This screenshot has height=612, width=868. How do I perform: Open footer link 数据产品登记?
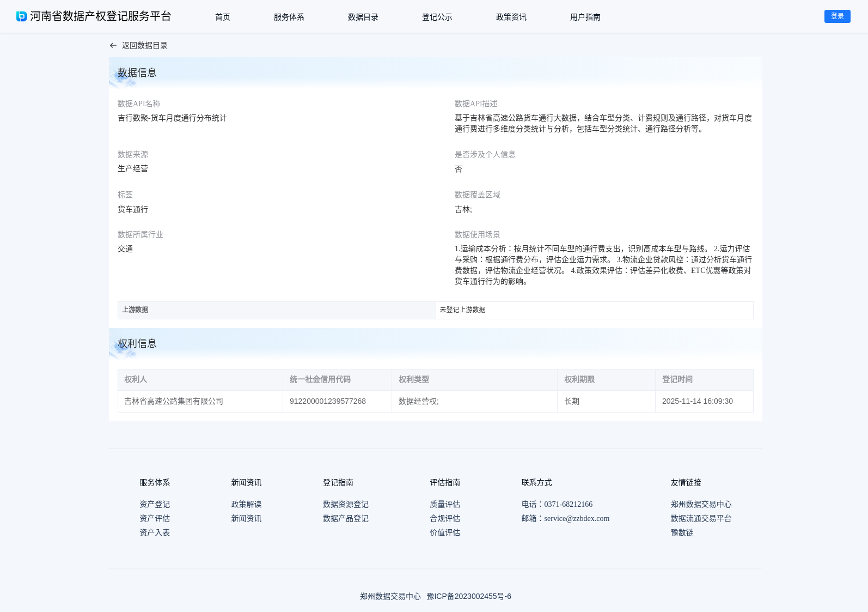(x=346, y=518)
